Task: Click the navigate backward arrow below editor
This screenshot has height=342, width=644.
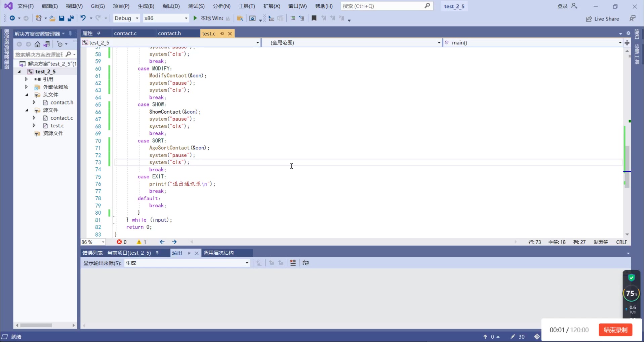Action: pyautogui.click(x=162, y=242)
